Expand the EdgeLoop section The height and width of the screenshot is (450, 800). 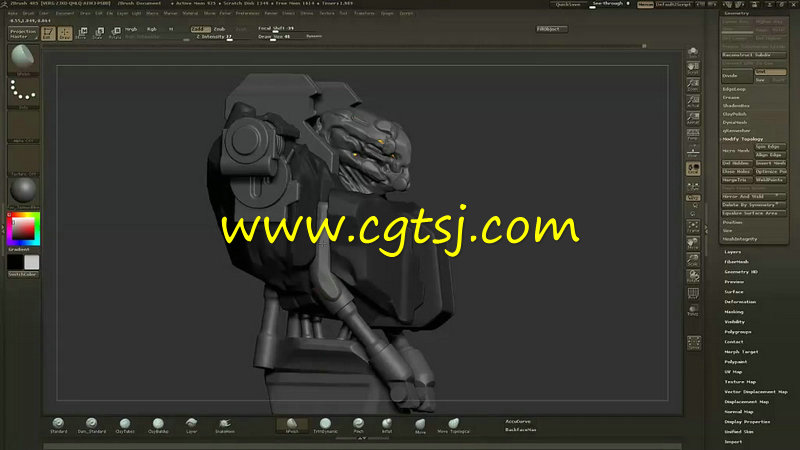click(734, 89)
